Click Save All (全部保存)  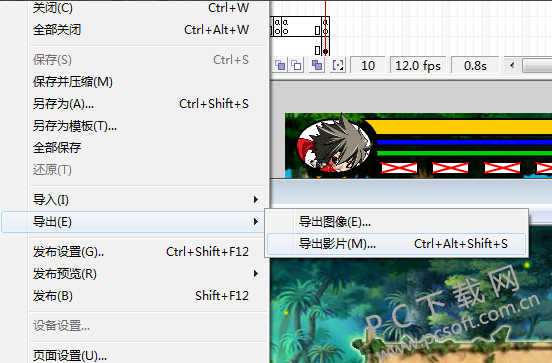click(x=136, y=148)
